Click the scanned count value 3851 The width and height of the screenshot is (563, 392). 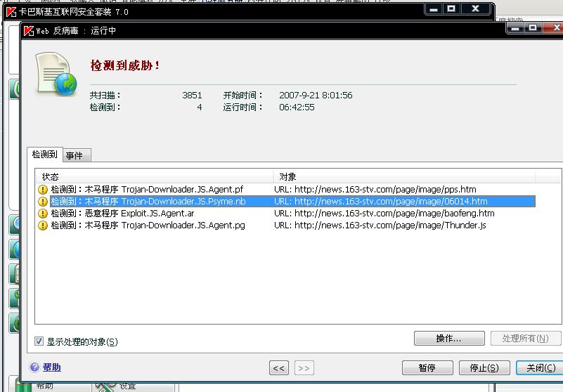pos(192,95)
